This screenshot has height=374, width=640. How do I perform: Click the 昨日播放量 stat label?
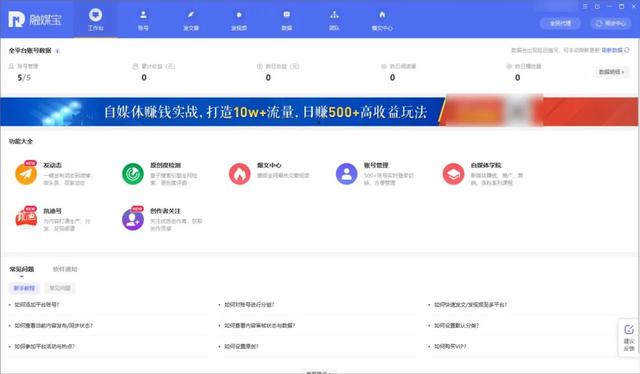pos(527,66)
